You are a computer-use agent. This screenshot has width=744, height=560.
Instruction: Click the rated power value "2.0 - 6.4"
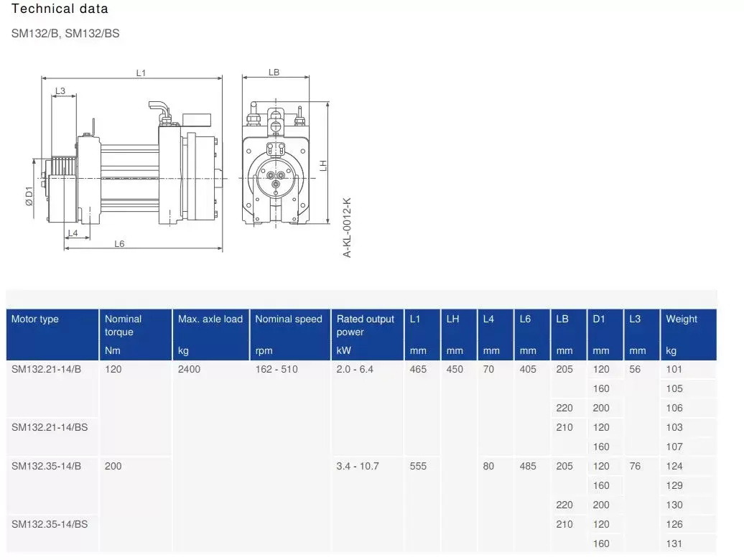pos(355,369)
